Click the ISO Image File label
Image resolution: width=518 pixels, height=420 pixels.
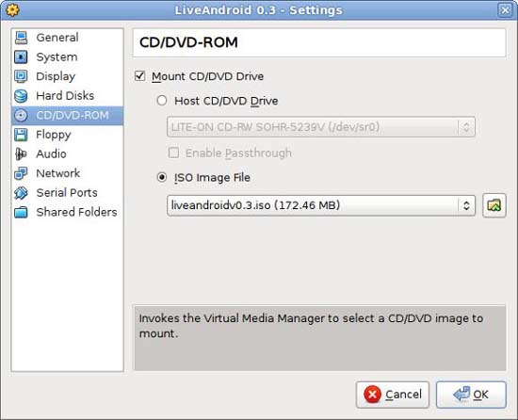[x=212, y=178]
